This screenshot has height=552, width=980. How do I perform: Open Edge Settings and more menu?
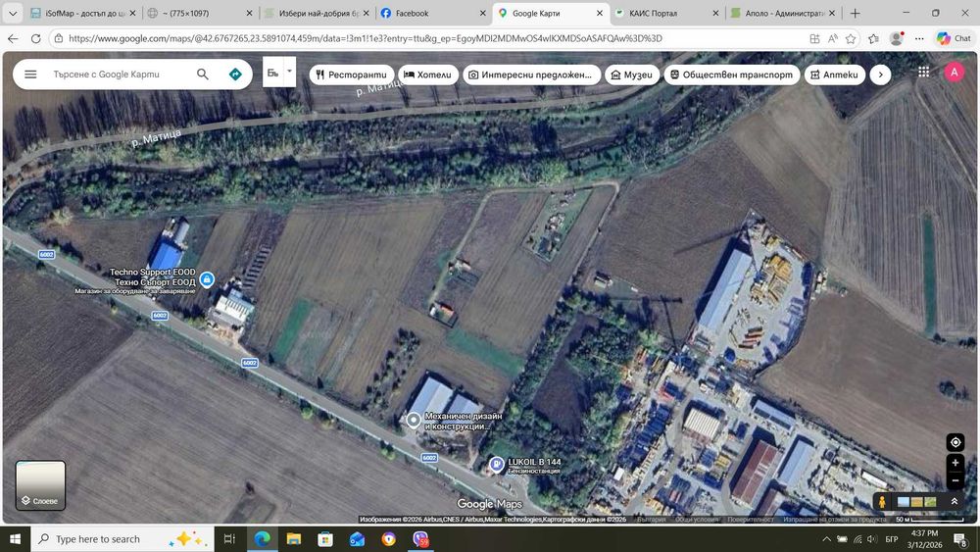[x=919, y=39]
